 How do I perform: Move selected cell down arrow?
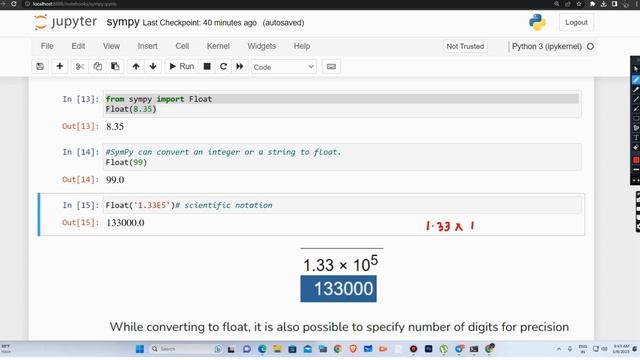tap(153, 67)
